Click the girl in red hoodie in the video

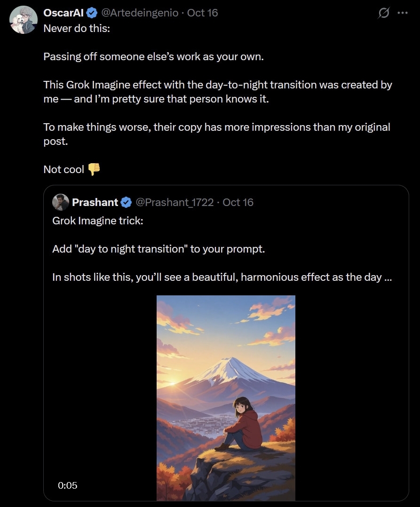point(245,423)
